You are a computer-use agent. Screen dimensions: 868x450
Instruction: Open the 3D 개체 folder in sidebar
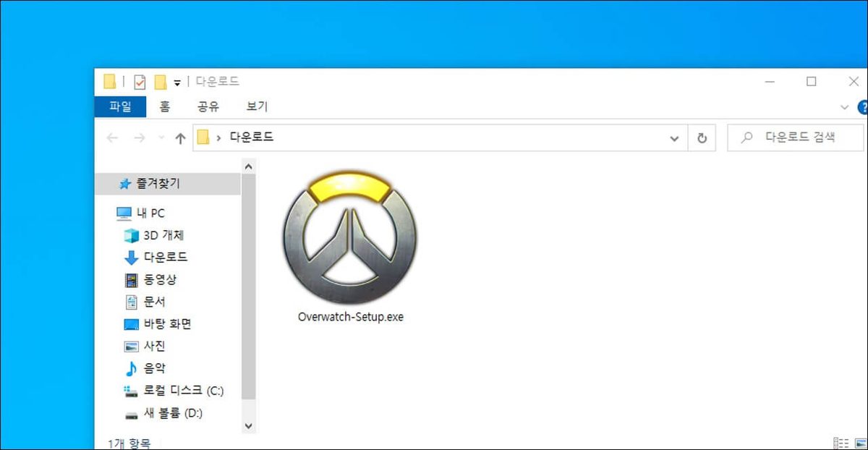pyautogui.click(x=154, y=235)
